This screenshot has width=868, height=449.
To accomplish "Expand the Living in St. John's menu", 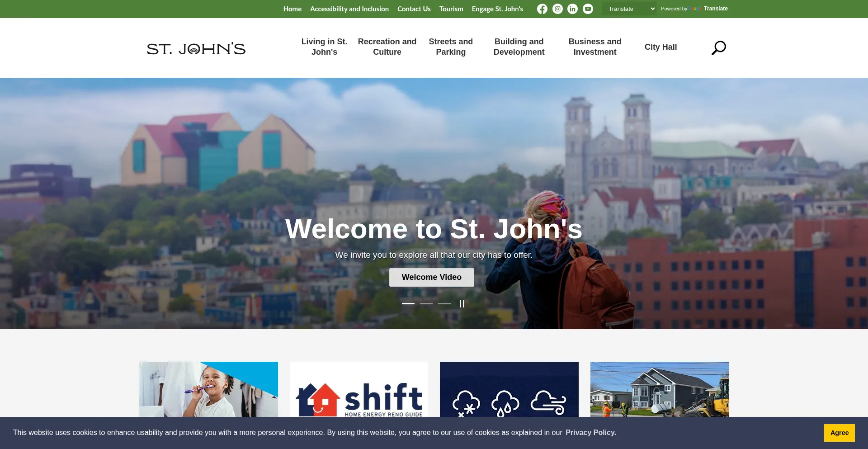I will pos(324,47).
